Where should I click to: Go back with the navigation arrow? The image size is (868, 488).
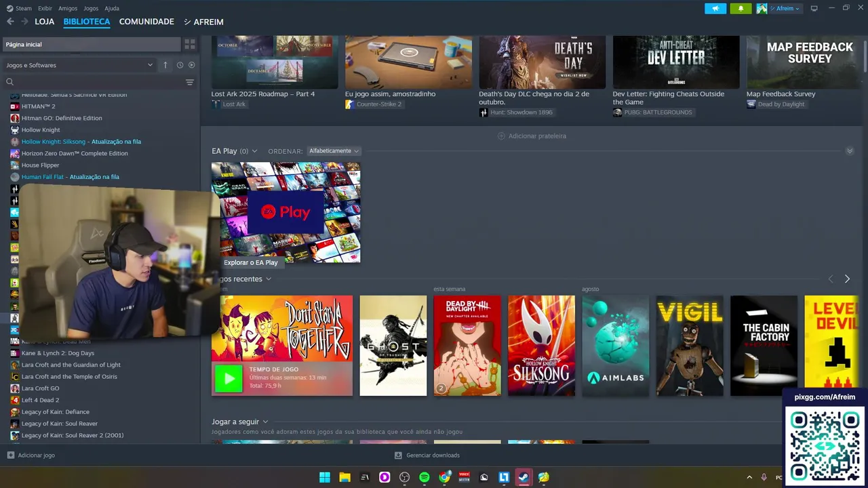(10, 22)
